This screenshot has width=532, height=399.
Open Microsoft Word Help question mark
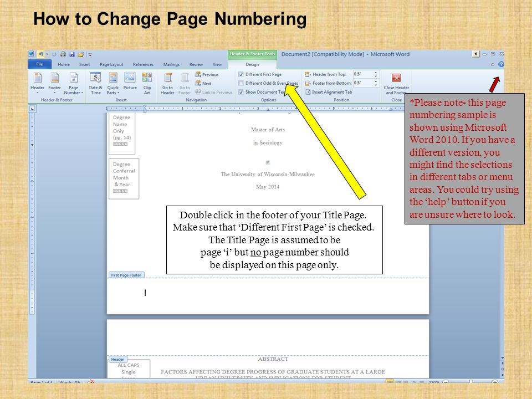point(501,64)
